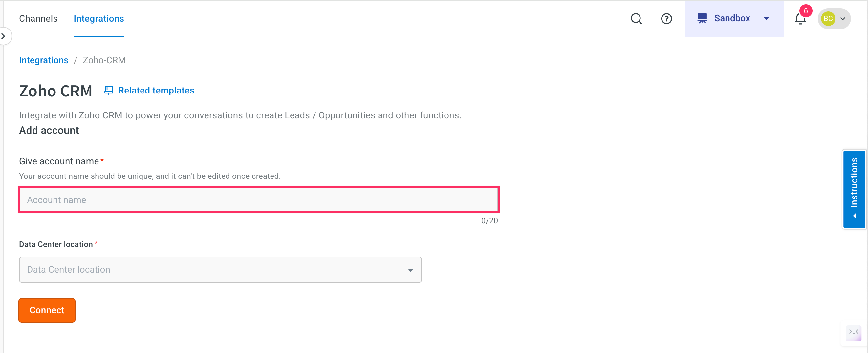Expand the Sandbox environment dropdown arrow
The image size is (868, 353).
click(x=766, y=18)
